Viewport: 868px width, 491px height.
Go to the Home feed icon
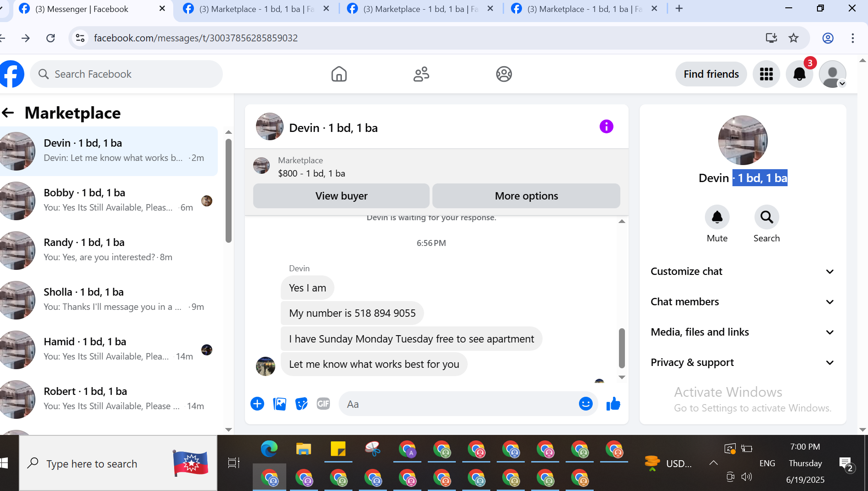(x=339, y=74)
